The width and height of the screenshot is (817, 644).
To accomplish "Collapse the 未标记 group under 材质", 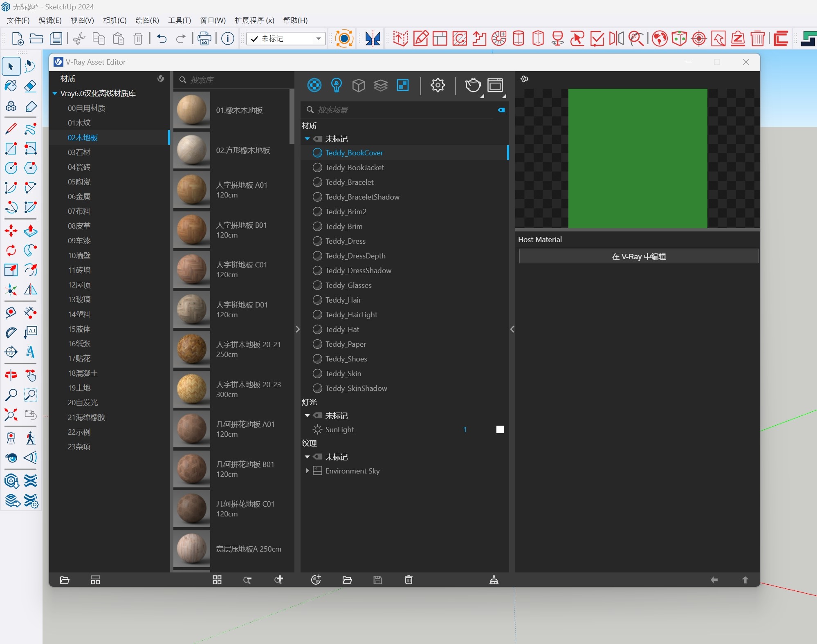I will (x=307, y=139).
